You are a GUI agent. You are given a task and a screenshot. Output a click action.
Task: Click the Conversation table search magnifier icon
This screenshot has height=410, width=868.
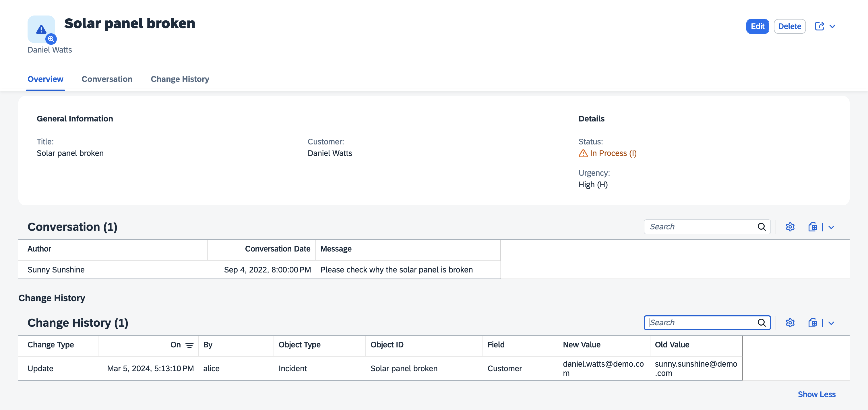[762, 227]
